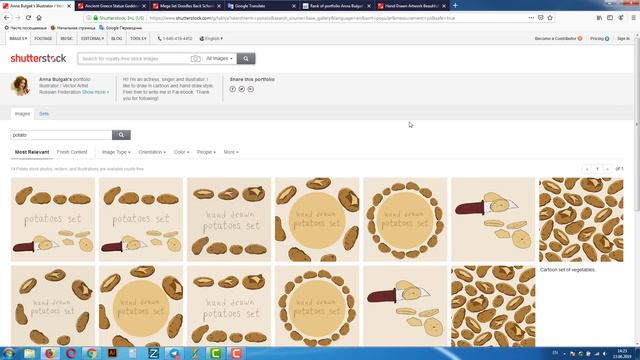Click the portfolio search field containing potato
Viewport: 640px width, 360px height.
point(61,135)
